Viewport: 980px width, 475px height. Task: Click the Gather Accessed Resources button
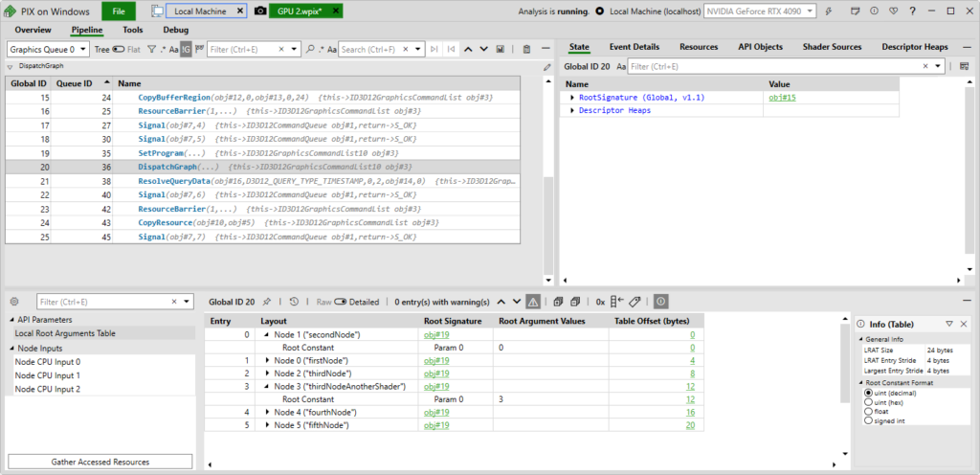pyautogui.click(x=100, y=462)
